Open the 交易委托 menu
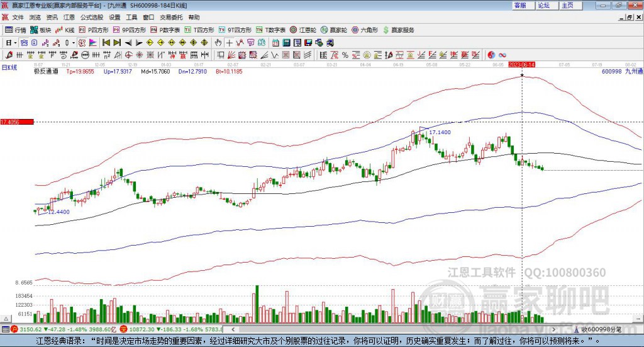 (x=171, y=17)
